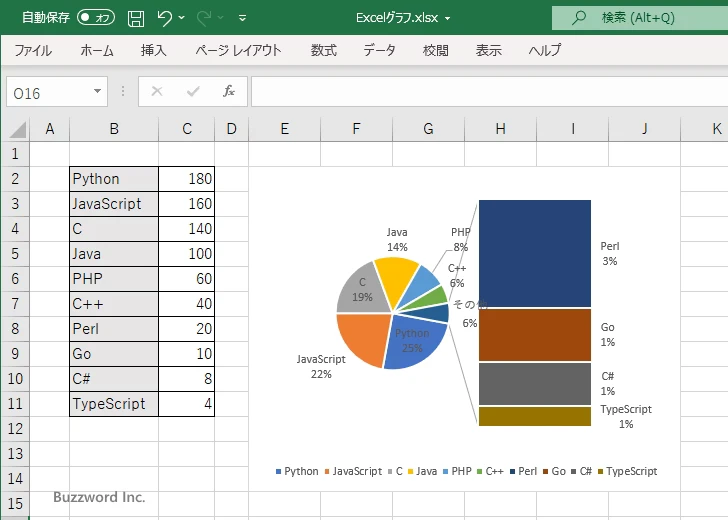Switch to the ホーム tab

pyautogui.click(x=97, y=50)
